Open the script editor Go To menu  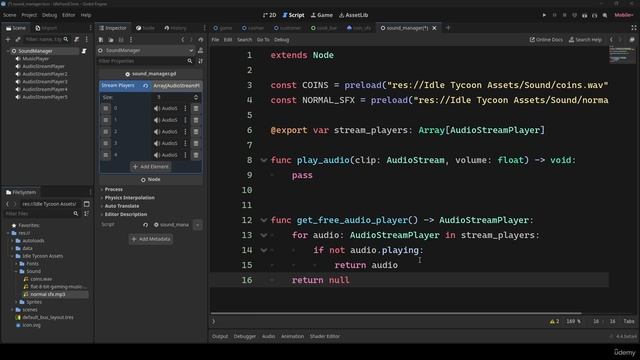[x=263, y=40]
